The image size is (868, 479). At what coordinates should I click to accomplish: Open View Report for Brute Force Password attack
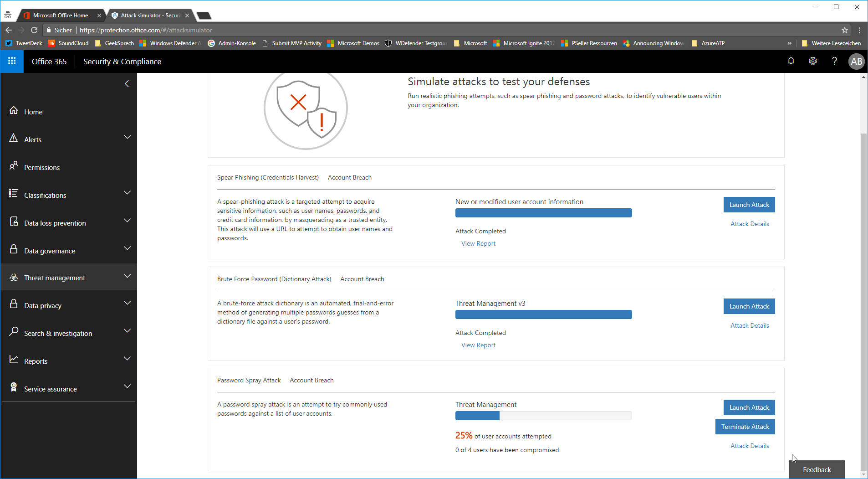click(x=478, y=345)
